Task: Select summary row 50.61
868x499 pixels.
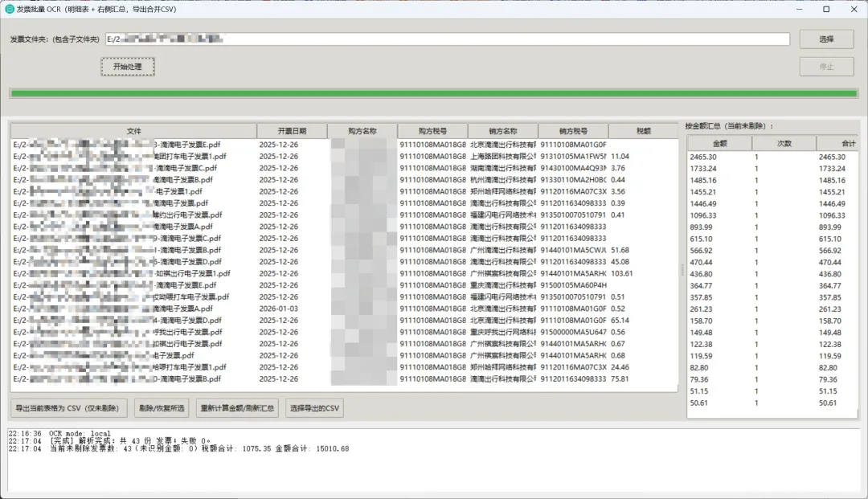Action: (773, 403)
